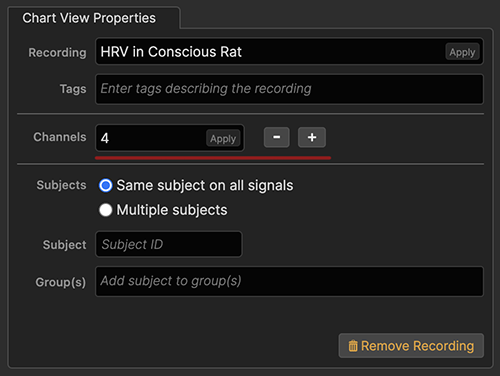This screenshot has width=500, height=376.
Task: Click the minus button to decrease channels
Action: (277, 137)
